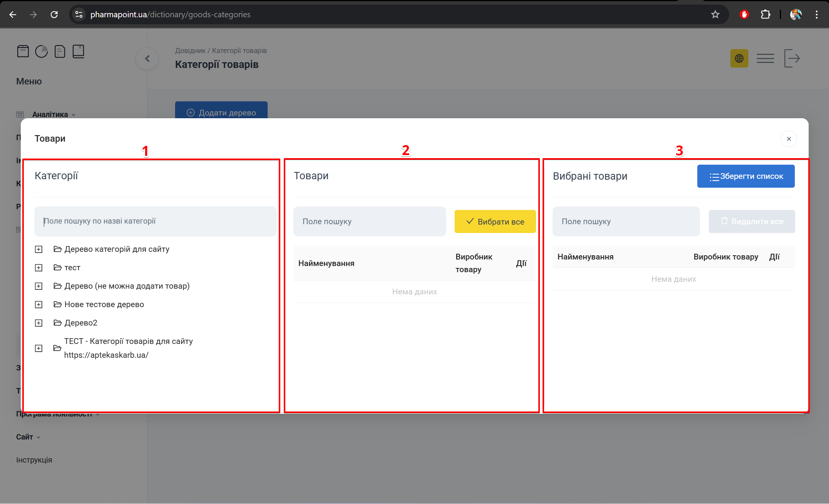Select 'Дерево (не можна додати товар)' category
Screen dimensions: 829x504
tap(127, 286)
